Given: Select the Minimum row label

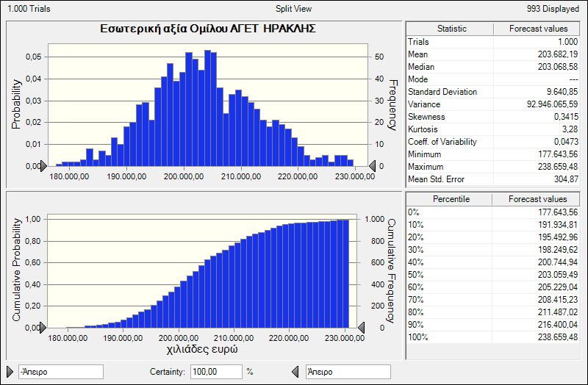Looking at the screenshot, I should (x=425, y=154).
